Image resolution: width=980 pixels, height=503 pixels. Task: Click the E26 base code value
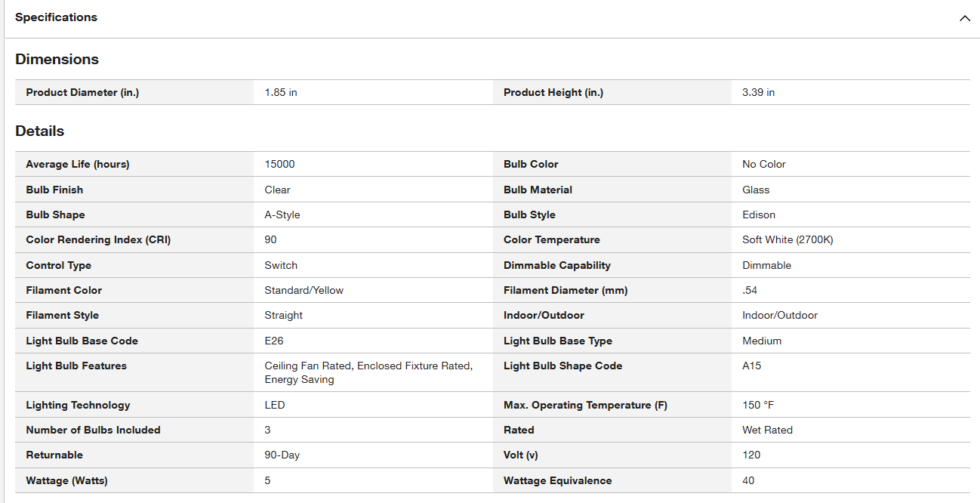point(274,341)
